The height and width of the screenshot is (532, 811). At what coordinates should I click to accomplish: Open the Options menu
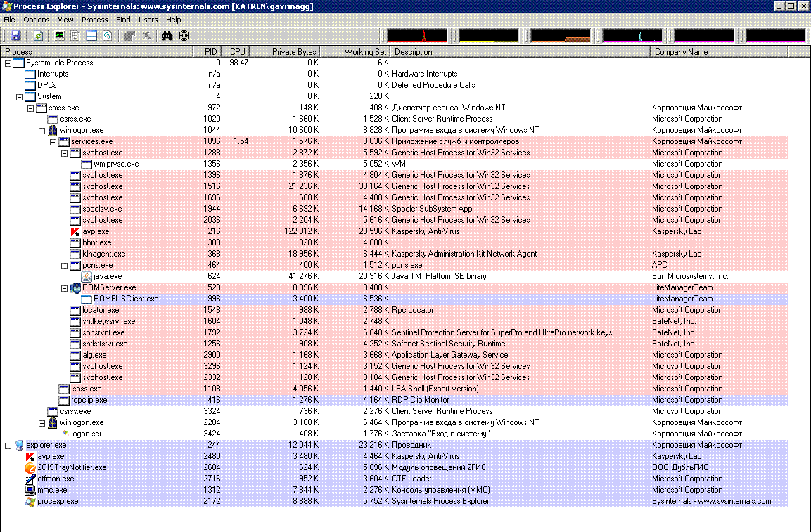point(36,20)
